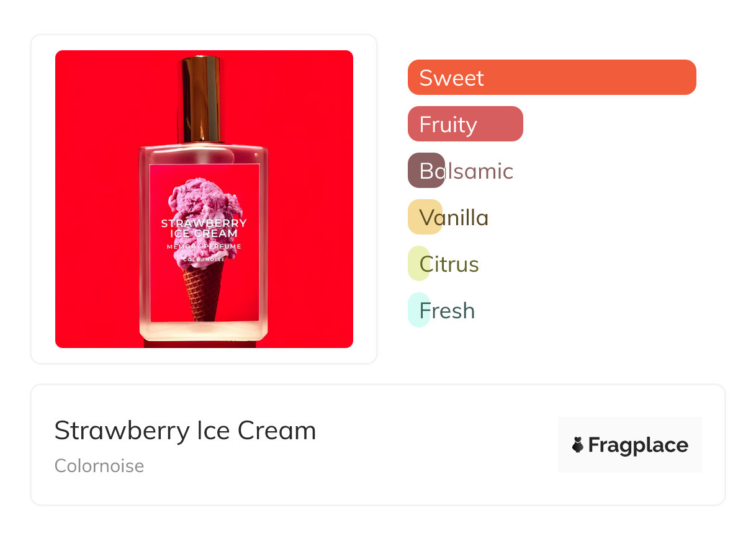Image resolution: width=756 pixels, height=536 pixels.
Task: Click the Vanilla accord bar
Action: click(425, 217)
